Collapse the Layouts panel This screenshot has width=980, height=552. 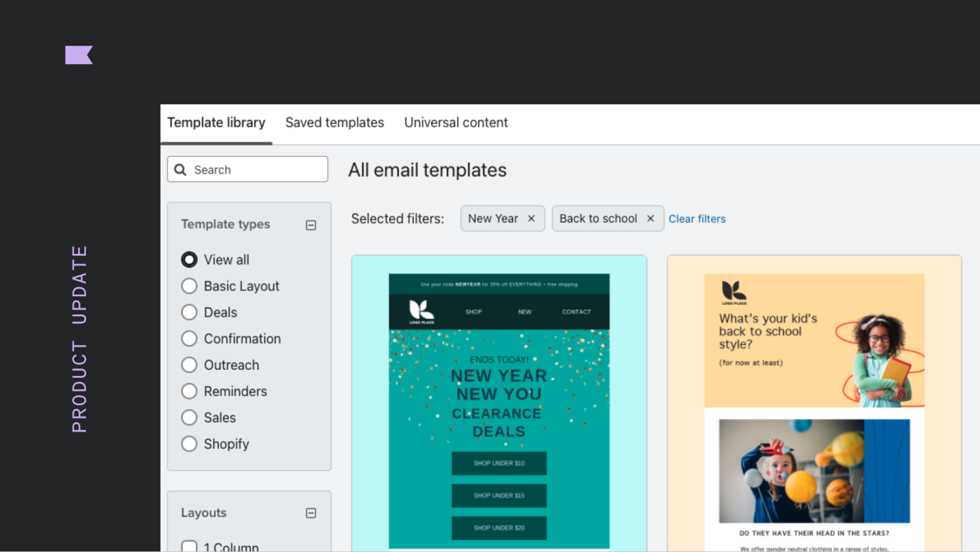[310, 513]
